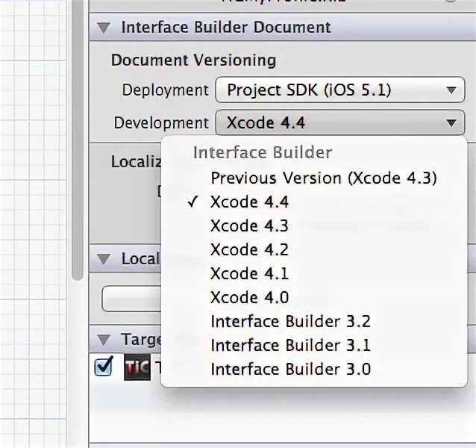Choose Interface Builder 3.2 option

click(x=314, y=321)
